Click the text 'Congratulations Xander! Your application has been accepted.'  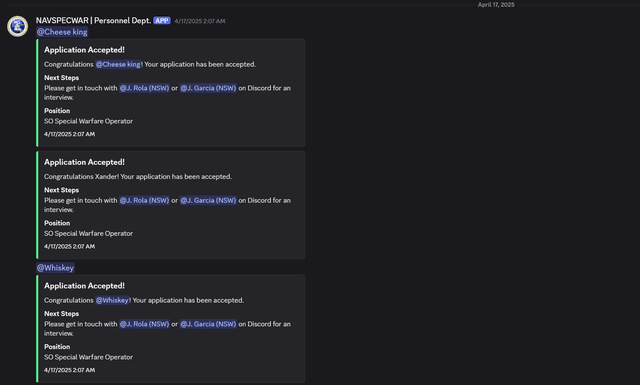pyautogui.click(x=138, y=176)
